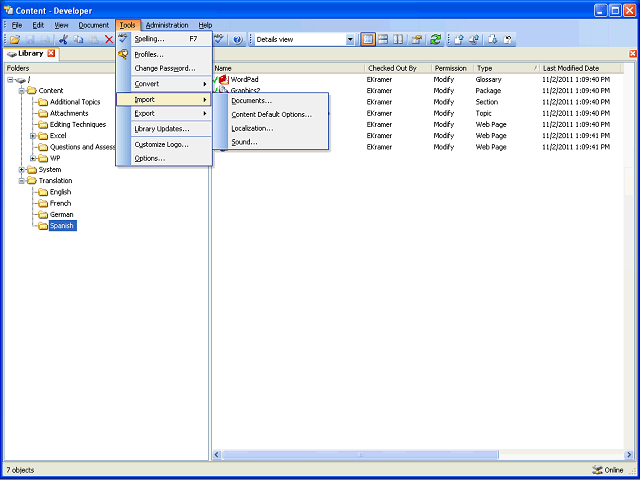The width and height of the screenshot is (640, 480).
Task: Click the Cancel Check Out toolbar icon
Action: coord(507,40)
